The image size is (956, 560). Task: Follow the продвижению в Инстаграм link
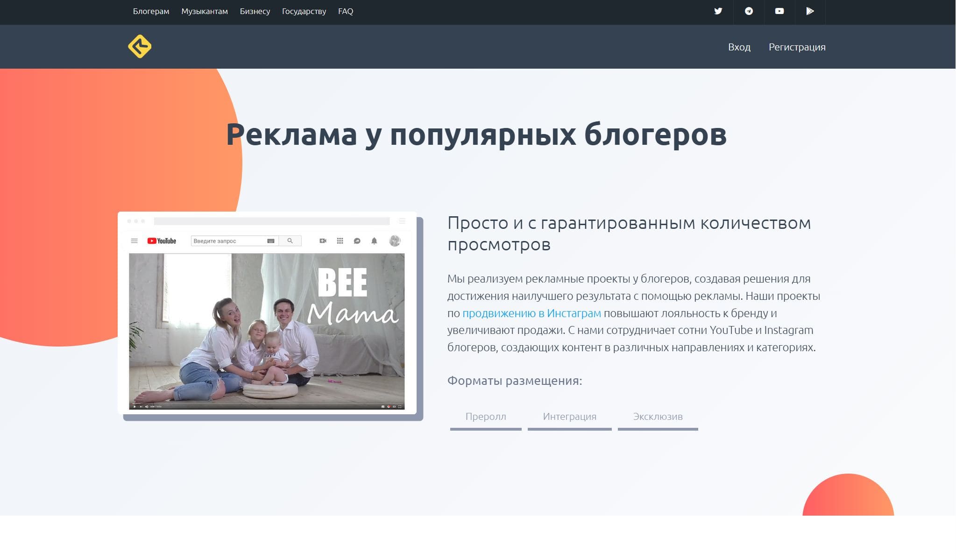click(x=531, y=313)
